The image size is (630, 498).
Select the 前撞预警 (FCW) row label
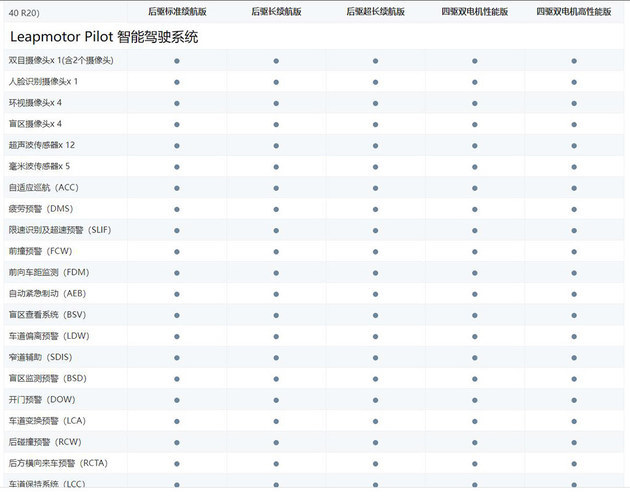click(41, 251)
